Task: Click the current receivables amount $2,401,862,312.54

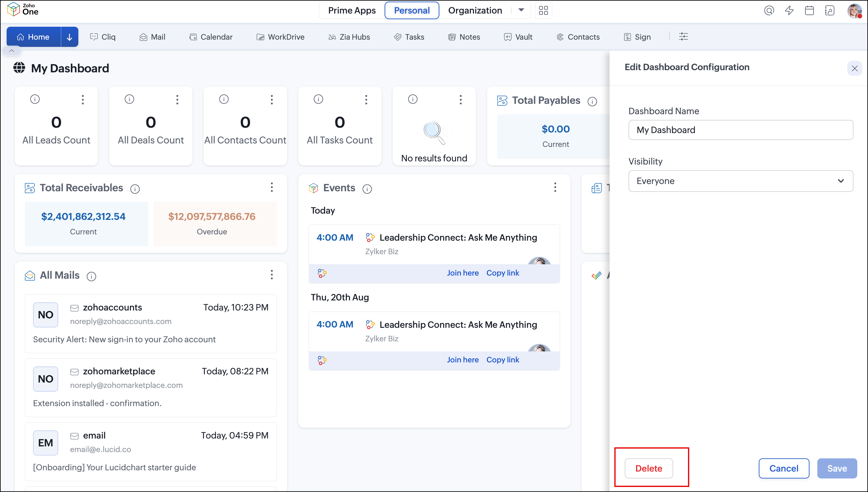Action: click(x=83, y=217)
